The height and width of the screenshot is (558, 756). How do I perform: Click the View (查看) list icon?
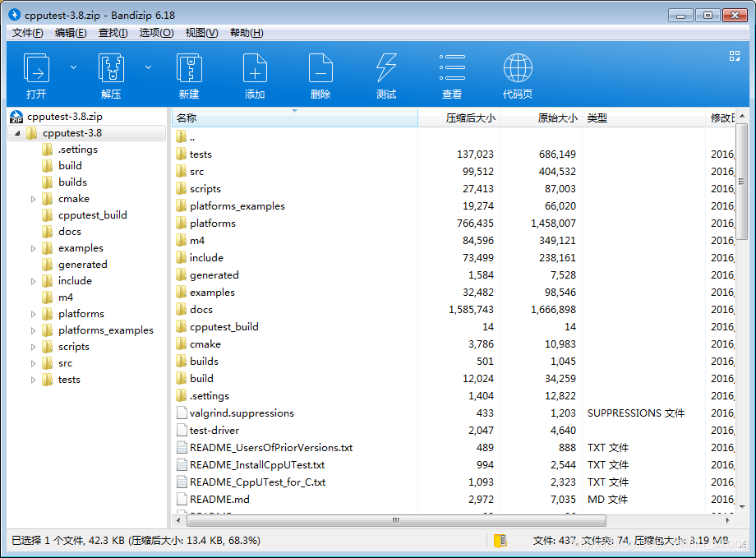click(452, 67)
